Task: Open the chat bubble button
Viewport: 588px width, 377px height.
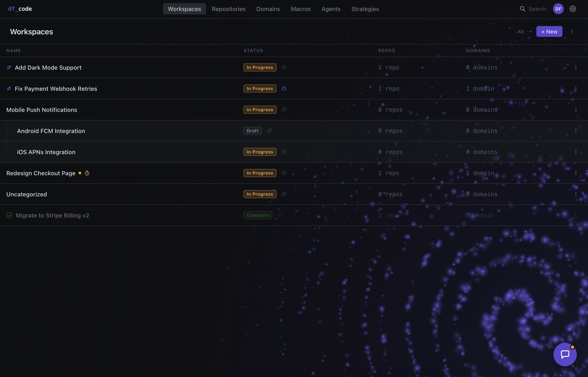Action: pos(565,354)
